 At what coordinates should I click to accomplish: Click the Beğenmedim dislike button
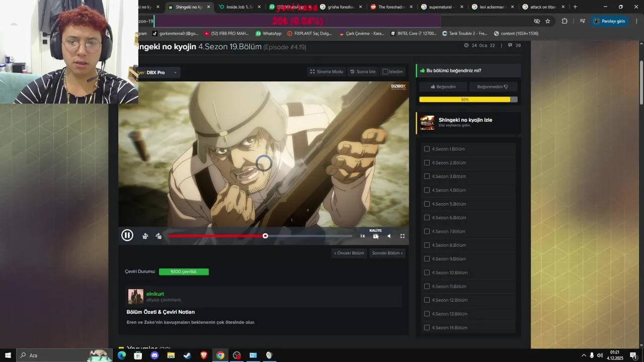pos(493,86)
